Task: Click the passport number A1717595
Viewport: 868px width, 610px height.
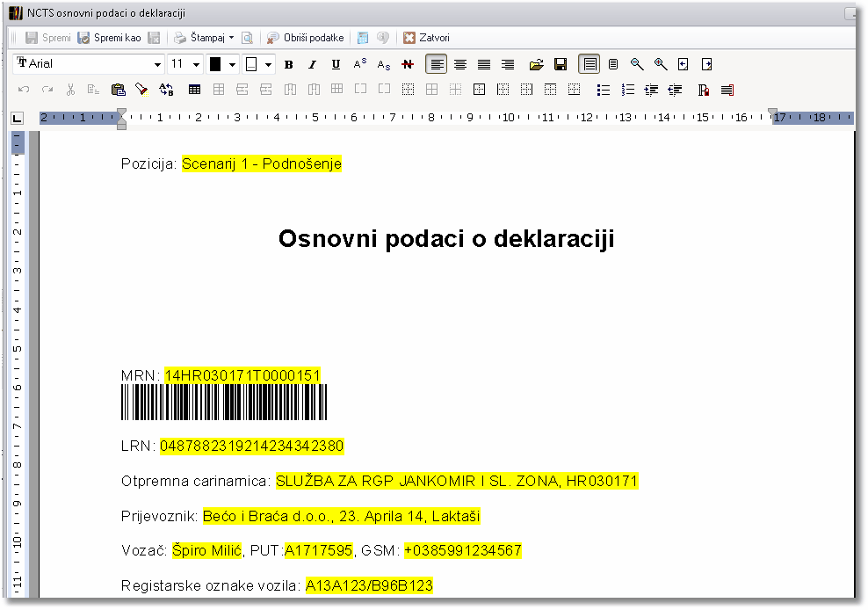Action: tap(318, 551)
